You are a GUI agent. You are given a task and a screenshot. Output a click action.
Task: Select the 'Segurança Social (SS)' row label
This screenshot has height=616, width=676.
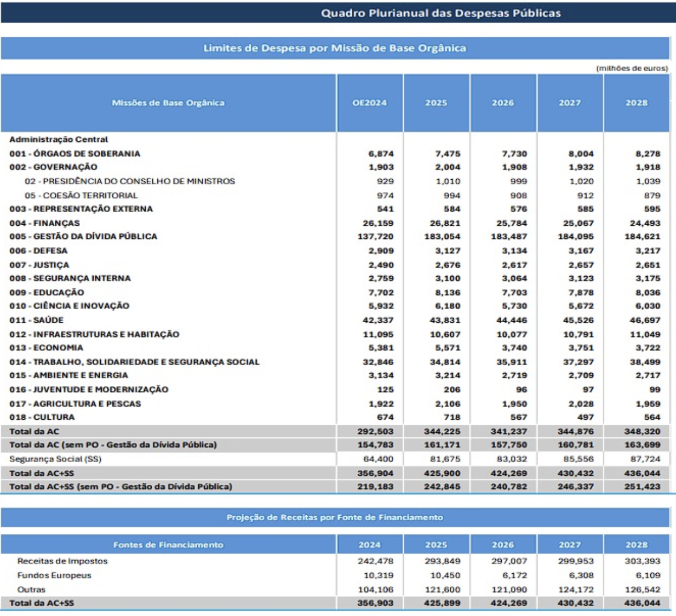coord(55,459)
